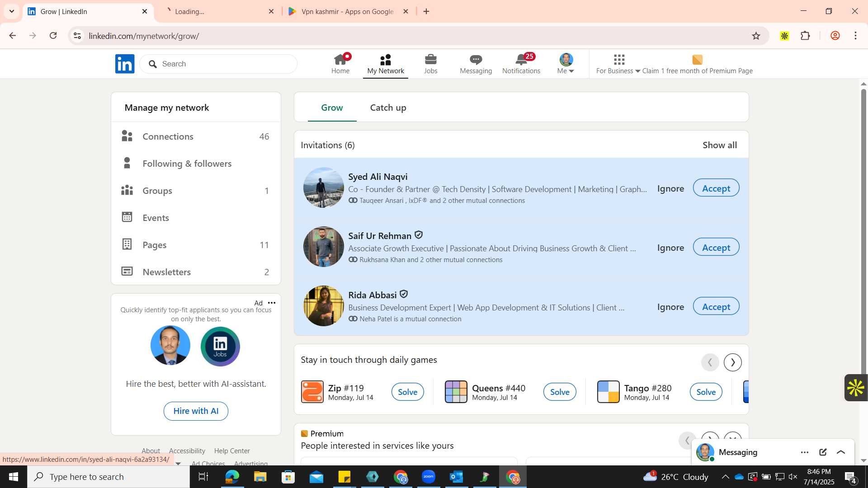This screenshot has height=488, width=868.
Task: Accept Saif Ur Rehman's invitation
Action: (716, 247)
